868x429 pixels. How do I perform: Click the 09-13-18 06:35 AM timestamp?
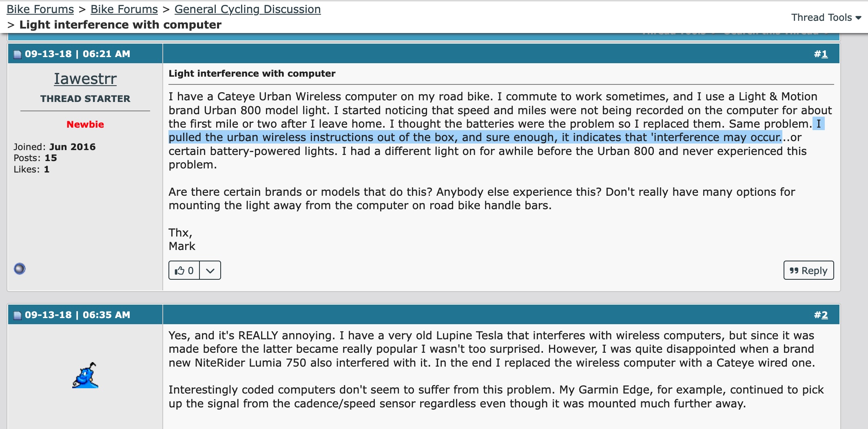pyautogui.click(x=77, y=315)
